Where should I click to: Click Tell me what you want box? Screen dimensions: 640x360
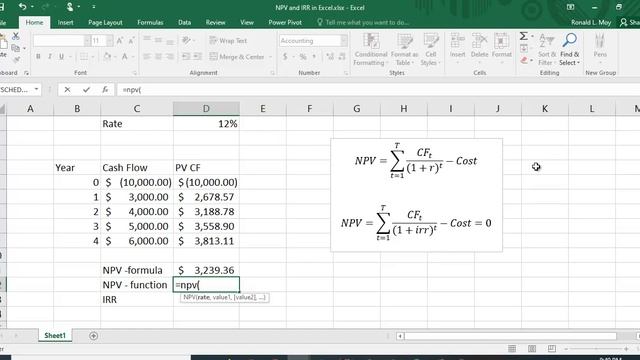tap(363, 22)
